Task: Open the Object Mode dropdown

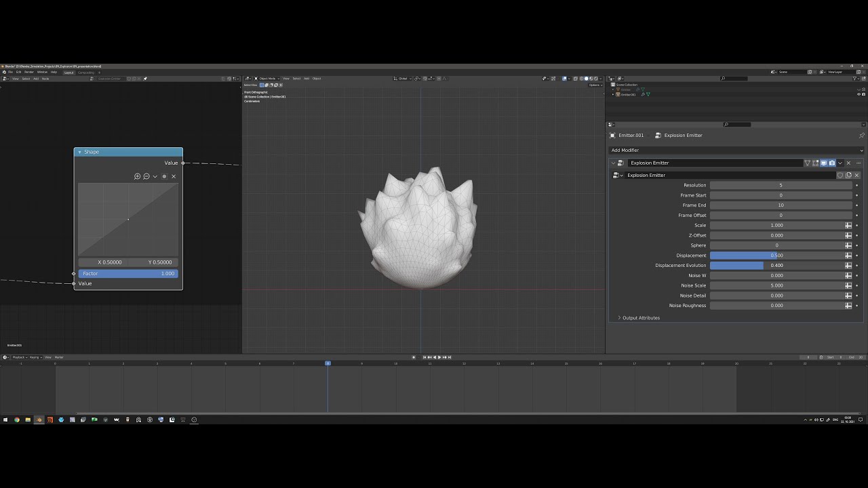Action: (267, 79)
